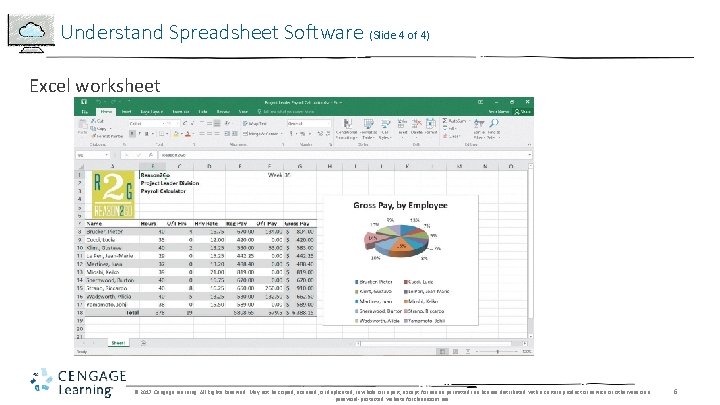Click the Align Left icon
Screen dimensions: 720x405
tap(202, 134)
